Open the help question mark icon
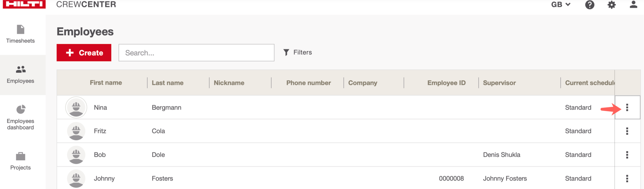This screenshot has height=189, width=644. click(589, 5)
